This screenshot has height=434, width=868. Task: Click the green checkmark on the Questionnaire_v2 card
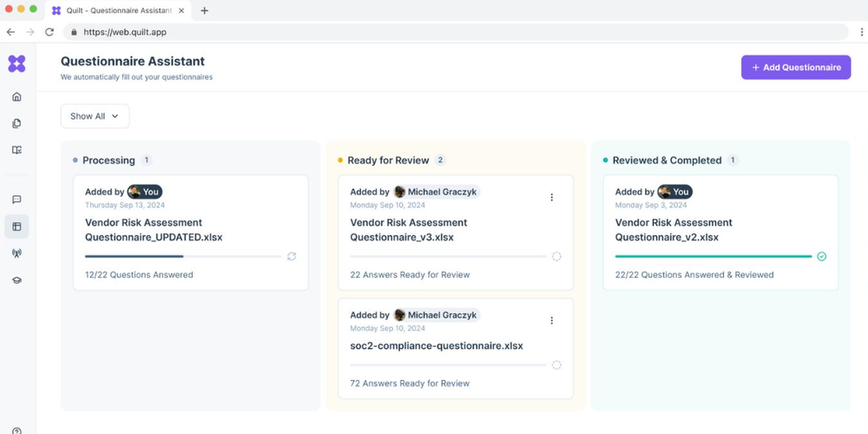[x=821, y=256]
